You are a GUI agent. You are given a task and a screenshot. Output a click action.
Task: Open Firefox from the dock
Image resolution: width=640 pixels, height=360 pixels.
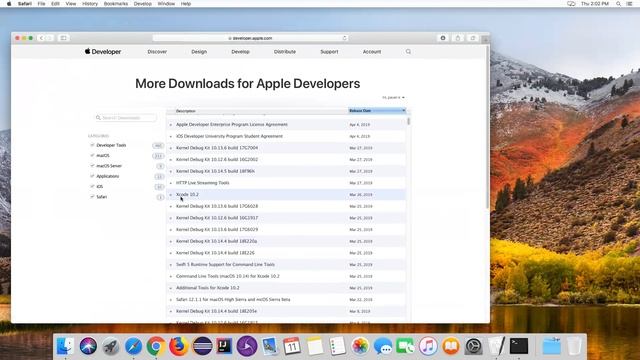[x=179, y=346]
